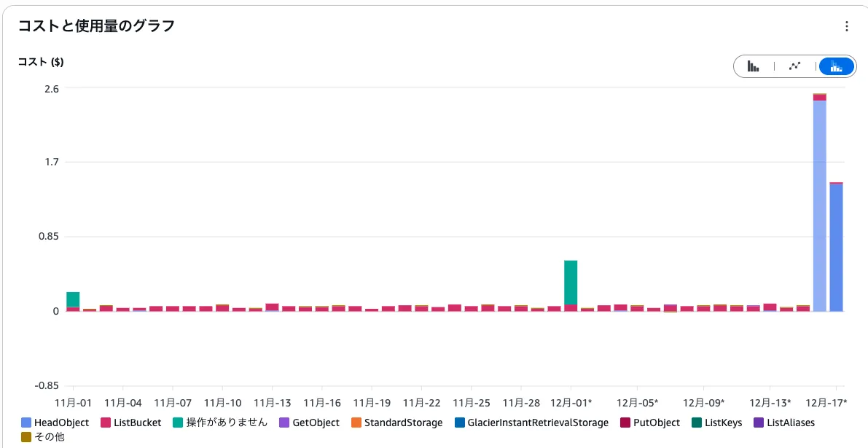
Task: Toggle the 操作がありません legend entry
Action: pyautogui.click(x=226, y=423)
